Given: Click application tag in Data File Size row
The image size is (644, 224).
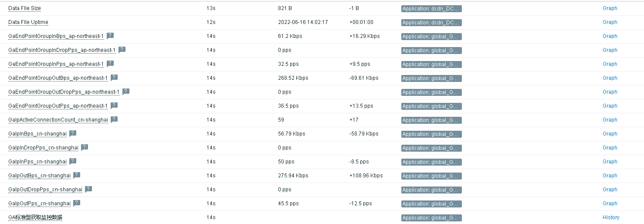Looking at the screenshot, I should point(431,9).
